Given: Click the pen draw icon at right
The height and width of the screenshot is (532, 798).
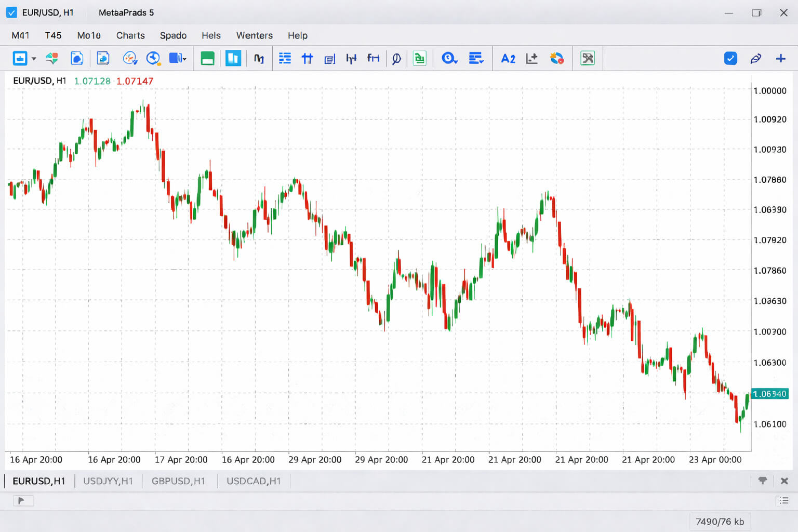Looking at the screenshot, I should [x=755, y=59].
